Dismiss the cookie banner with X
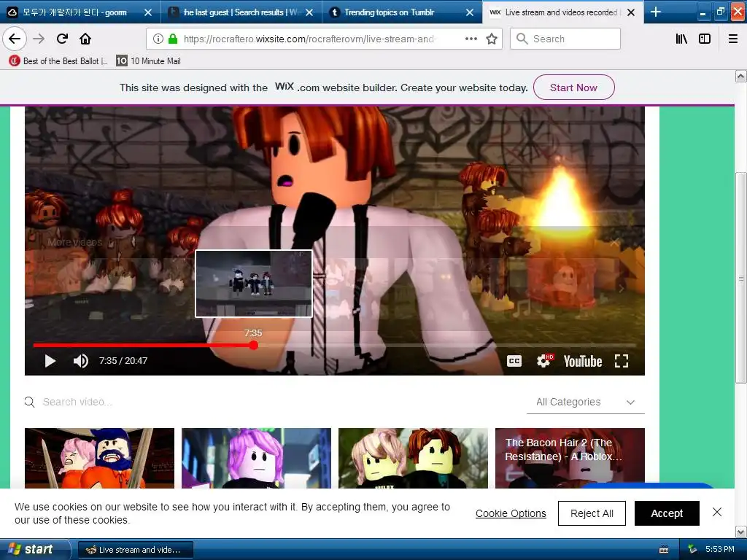The height and width of the screenshot is (560, 747). [717, 512]
